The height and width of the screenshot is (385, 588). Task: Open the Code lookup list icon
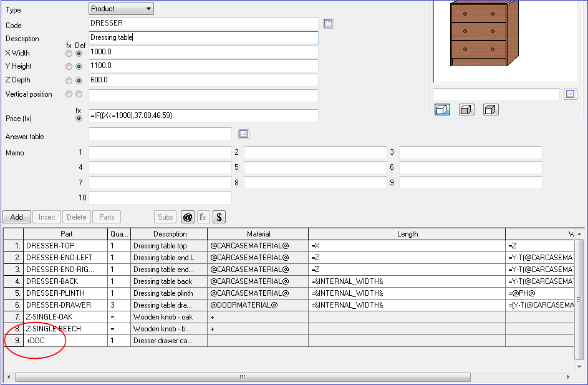329,24
